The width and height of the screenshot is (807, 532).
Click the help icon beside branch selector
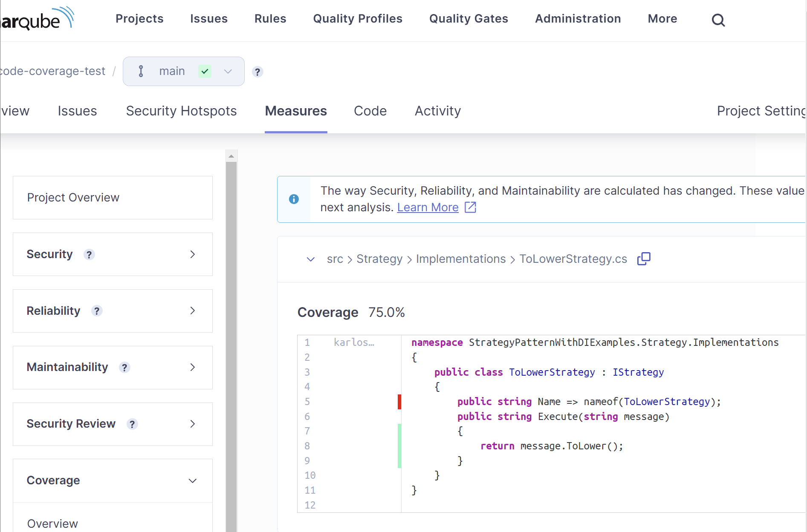point(257,72)
